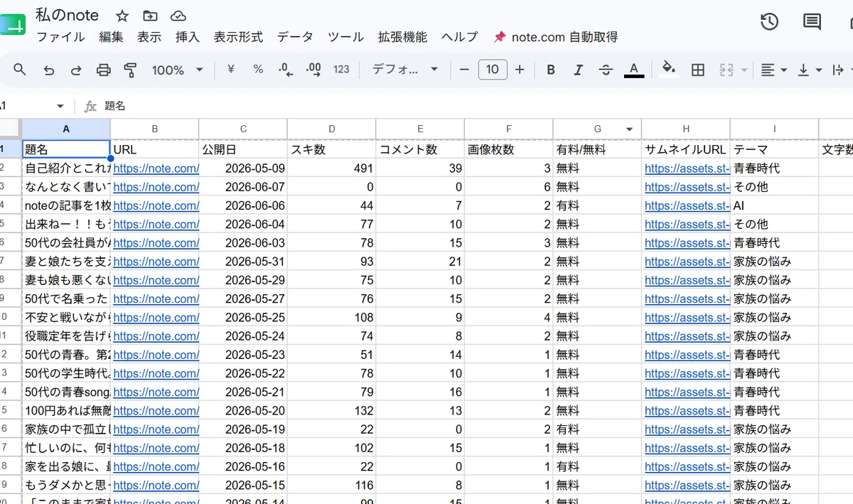853x504 pixels.
Task: Click the search magnifier in toolbar
Action: [20, 70]
